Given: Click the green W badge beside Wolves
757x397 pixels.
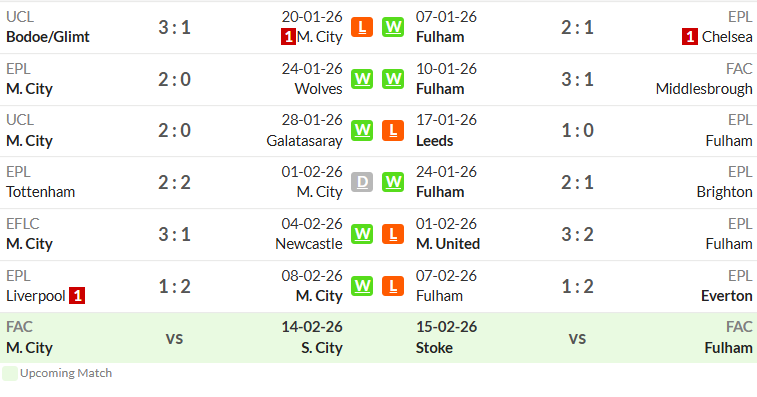Looking at the screenshot, I should click(362, 79).
